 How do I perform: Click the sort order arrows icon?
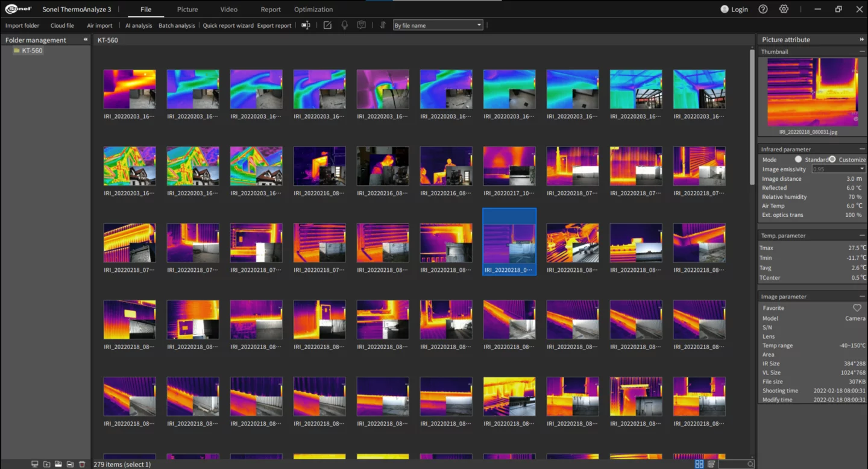[382, 25]
